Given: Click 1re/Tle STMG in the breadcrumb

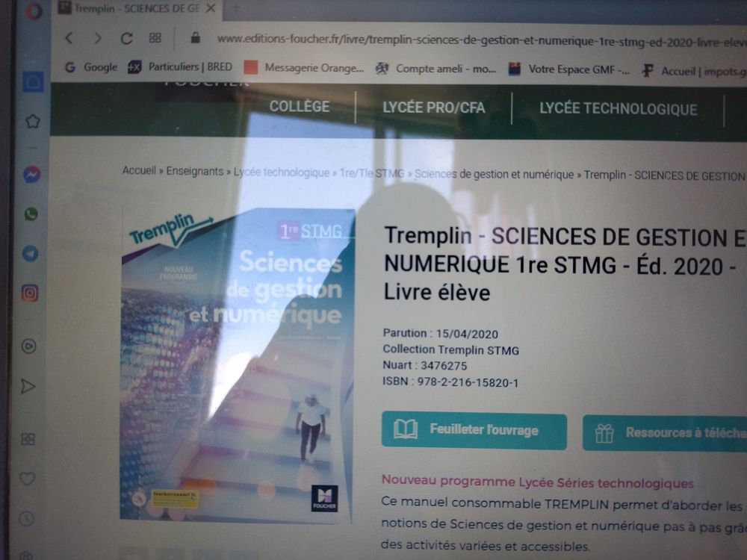Looking at the screenshot, I should click(x=371, y=173).
